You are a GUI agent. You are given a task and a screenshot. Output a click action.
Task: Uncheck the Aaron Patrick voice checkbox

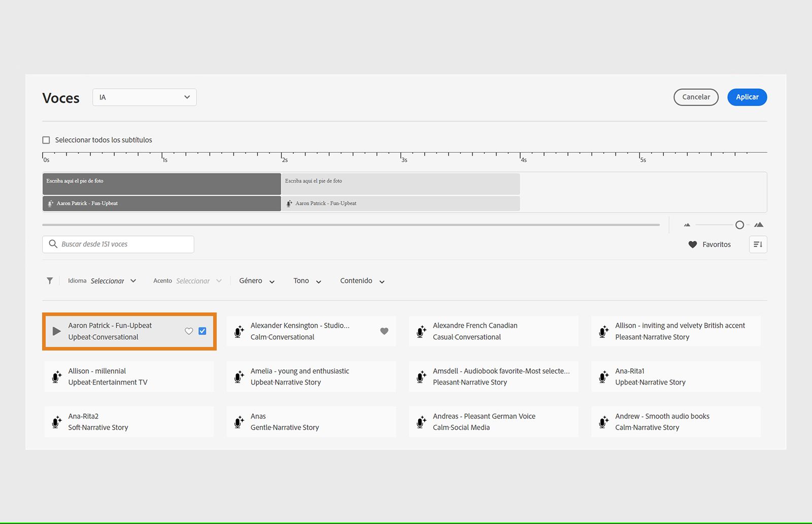click(x=202, y=331)
